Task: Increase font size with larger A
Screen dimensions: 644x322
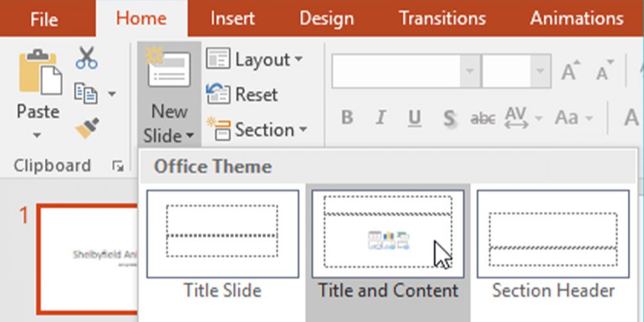Action: point(570,72)
